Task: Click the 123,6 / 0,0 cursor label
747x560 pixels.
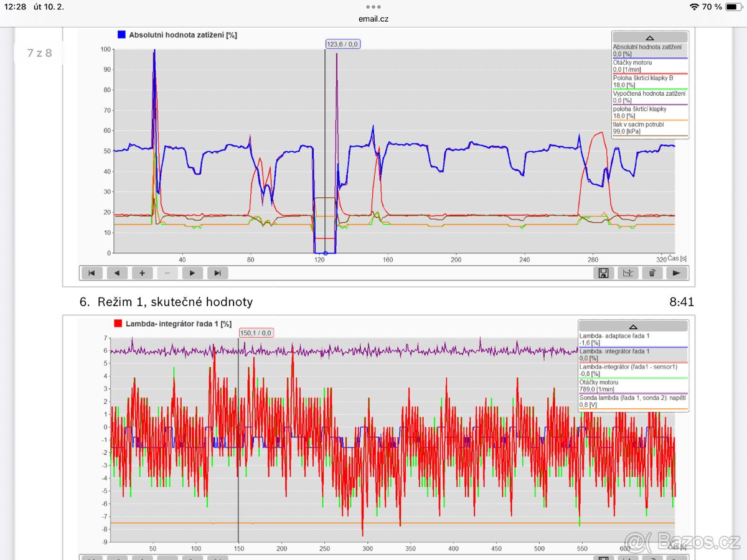Action: pos(343,44)
